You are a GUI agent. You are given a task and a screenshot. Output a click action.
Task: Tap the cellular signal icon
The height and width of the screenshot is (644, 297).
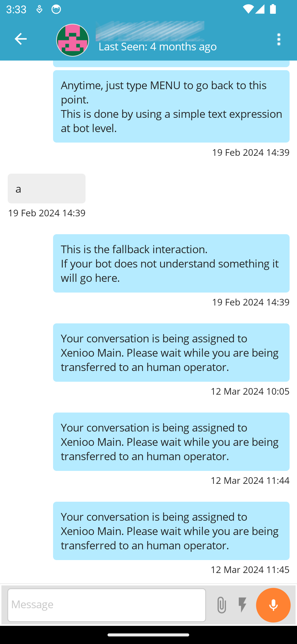click(260, 9)
